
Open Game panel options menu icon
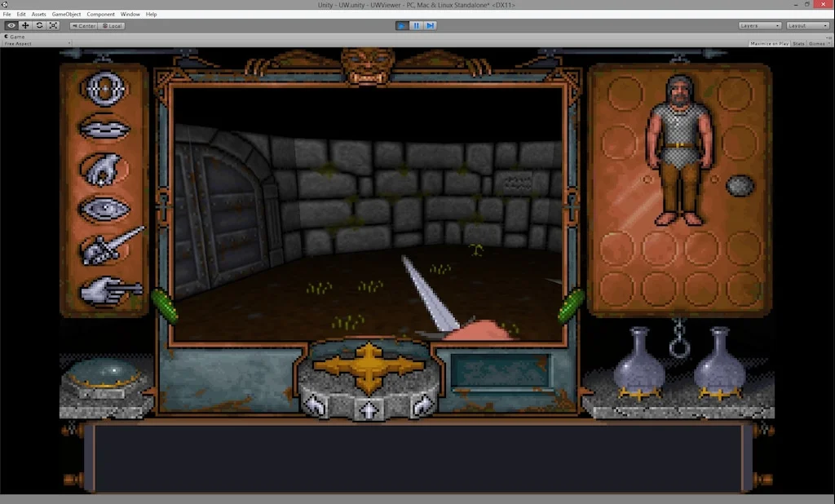point(828,37)
